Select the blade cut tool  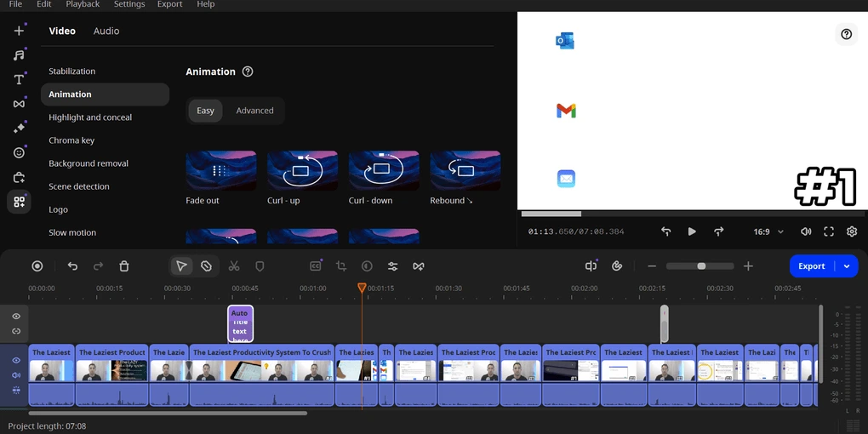[x=207, y=266]
